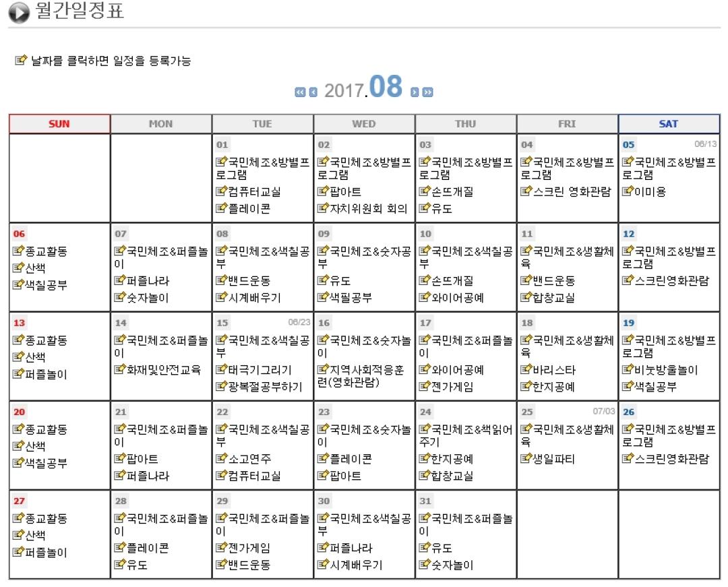Click edit icon beside 비눗방울놀이 on day 19
The width and height of the screenshot is (728, 587).
click(x=628, y=369)
